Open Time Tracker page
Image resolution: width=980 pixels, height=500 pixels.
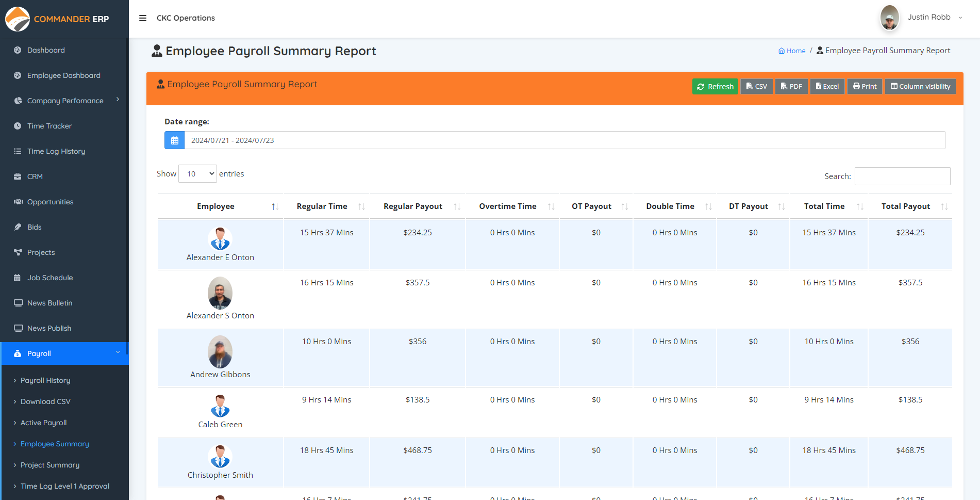coord(49,126)
